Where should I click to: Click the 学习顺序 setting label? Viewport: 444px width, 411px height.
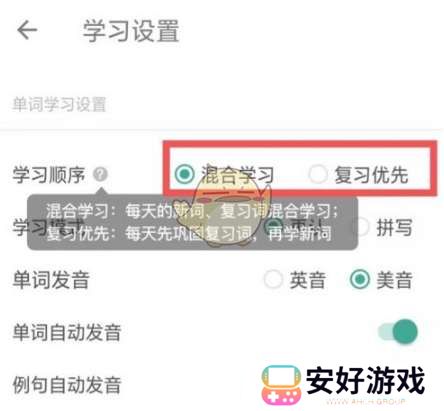point(49,175)
